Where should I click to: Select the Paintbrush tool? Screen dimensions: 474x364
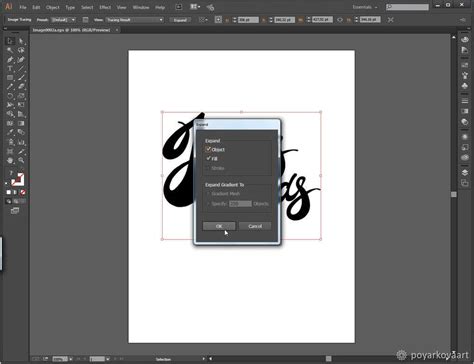point(21,78)
